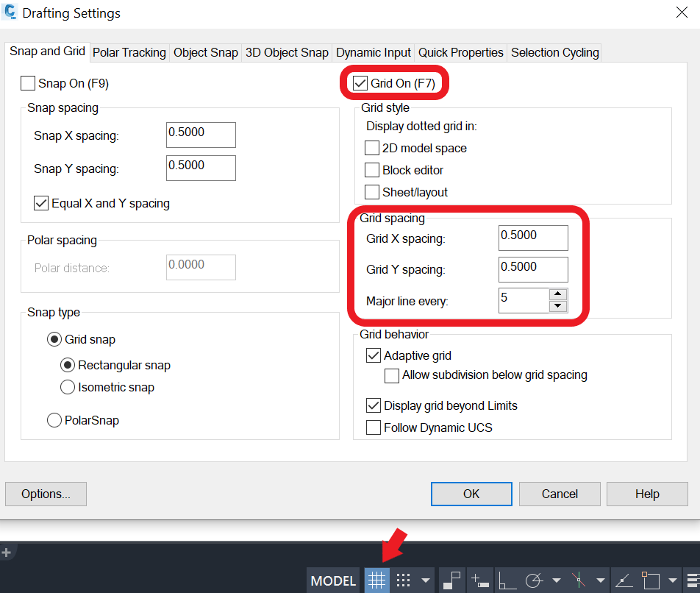The image size is (700, 593).
Task: Switch to the Polar Tracking tab
Action: 129,53
